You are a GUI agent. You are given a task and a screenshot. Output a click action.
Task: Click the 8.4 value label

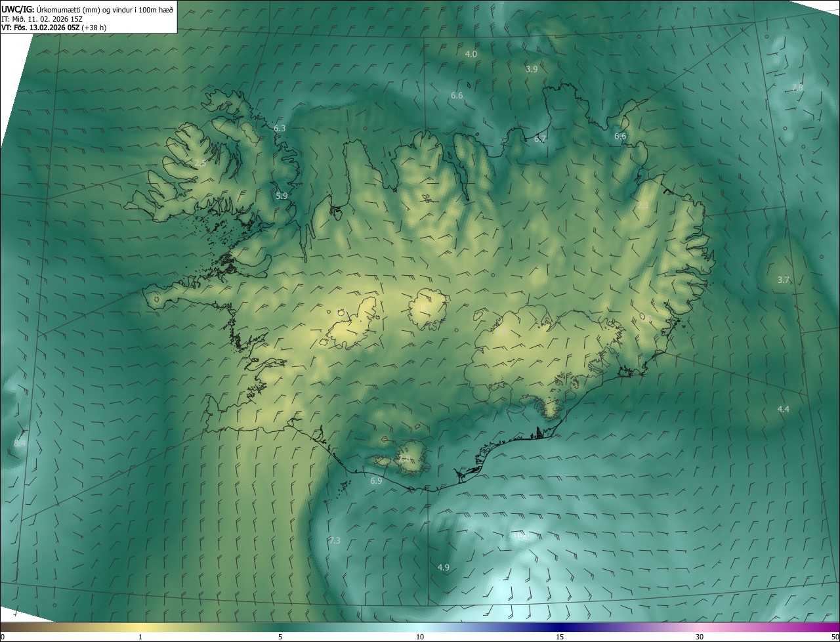tap(20, 444)
